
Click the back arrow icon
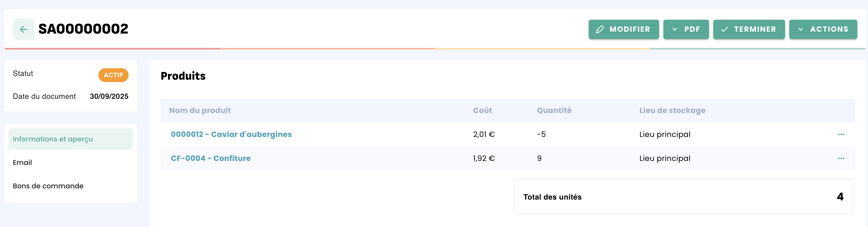point(23,29)
